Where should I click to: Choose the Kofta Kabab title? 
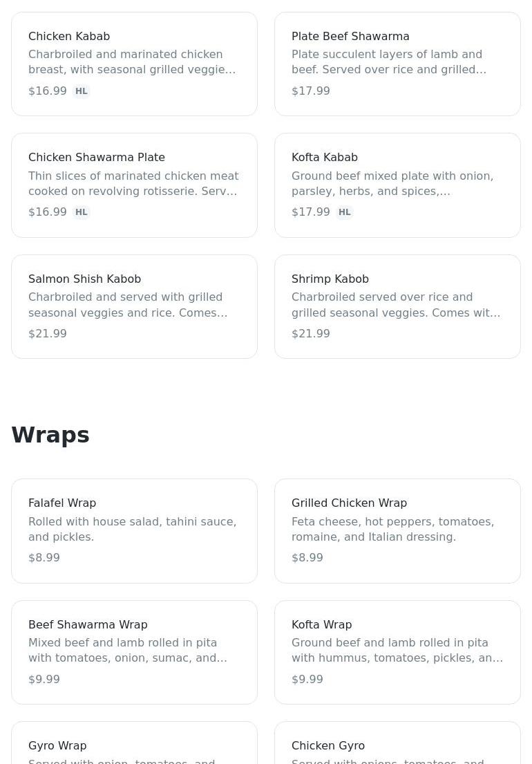[x=325, y=157]
